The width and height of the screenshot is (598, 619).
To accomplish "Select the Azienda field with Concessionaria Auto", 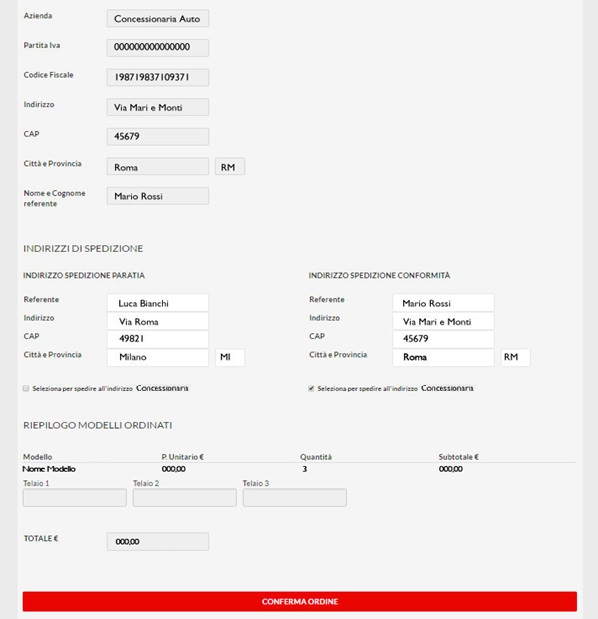I will coord(157,19).
